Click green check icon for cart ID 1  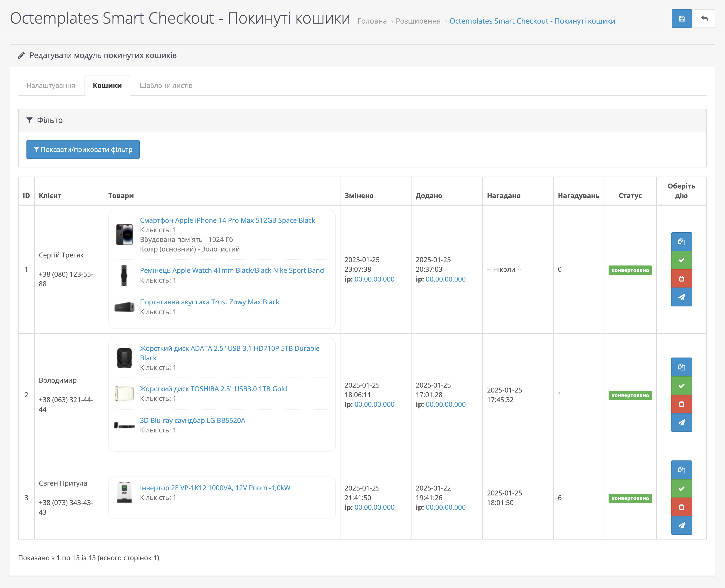(681, 260)
